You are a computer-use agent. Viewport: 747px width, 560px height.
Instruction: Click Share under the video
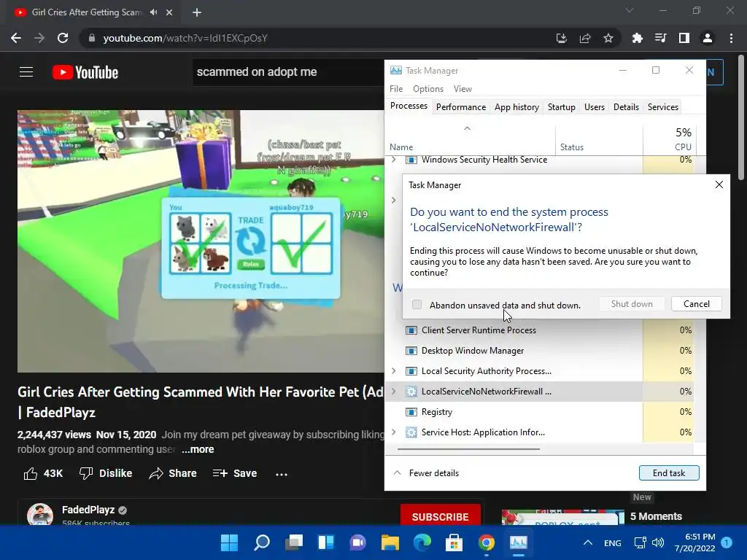click(173, 473)
